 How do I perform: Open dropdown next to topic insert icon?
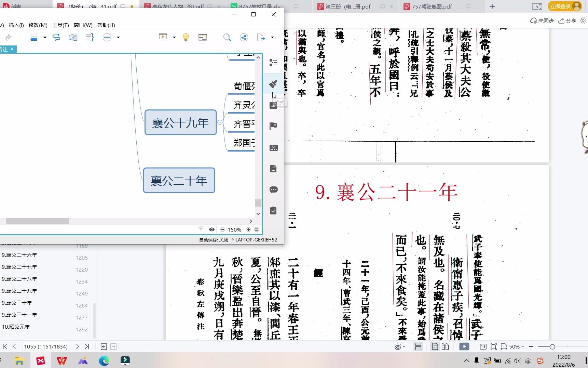coord(45,37)
